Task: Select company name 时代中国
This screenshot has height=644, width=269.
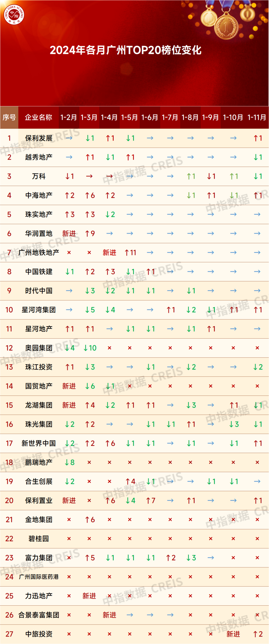Action: click(x=39, y=291)
